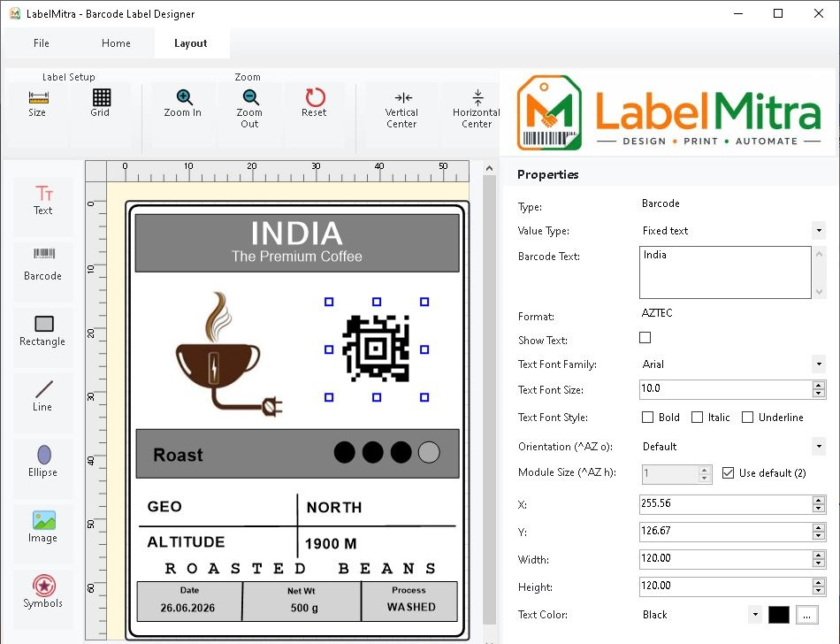This screenshot has height=644, width=840.
Task: Expand the Value Type dropdown
Action: (x=819, y=231)
